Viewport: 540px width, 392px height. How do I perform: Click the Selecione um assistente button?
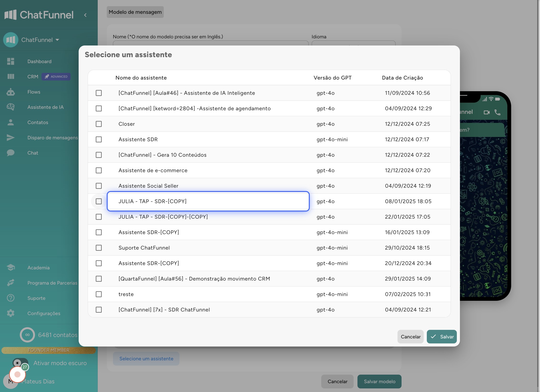click(146, 358)
